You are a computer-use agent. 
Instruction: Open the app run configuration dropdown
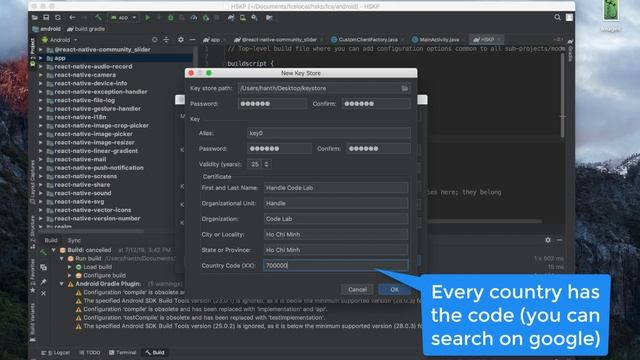coord(123,18)
